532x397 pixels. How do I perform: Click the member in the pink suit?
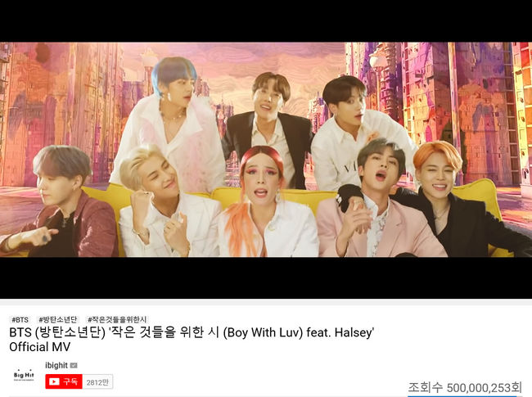click(x=380, y=204)
